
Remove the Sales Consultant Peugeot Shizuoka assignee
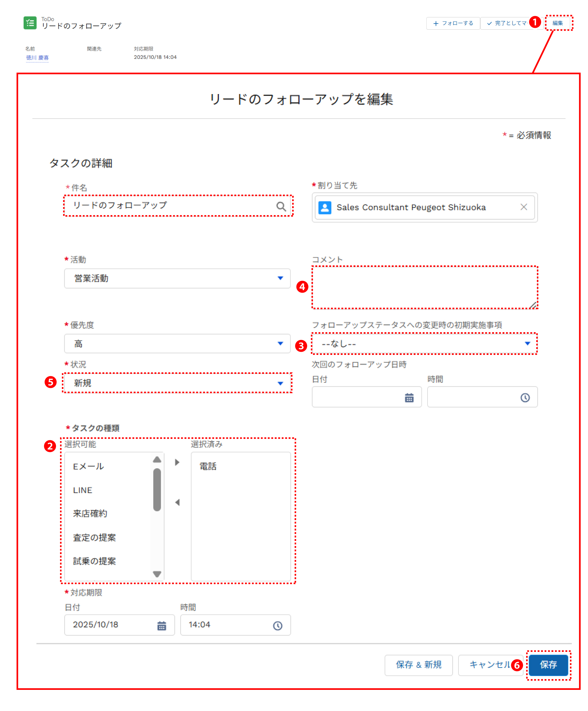(523, 207)
